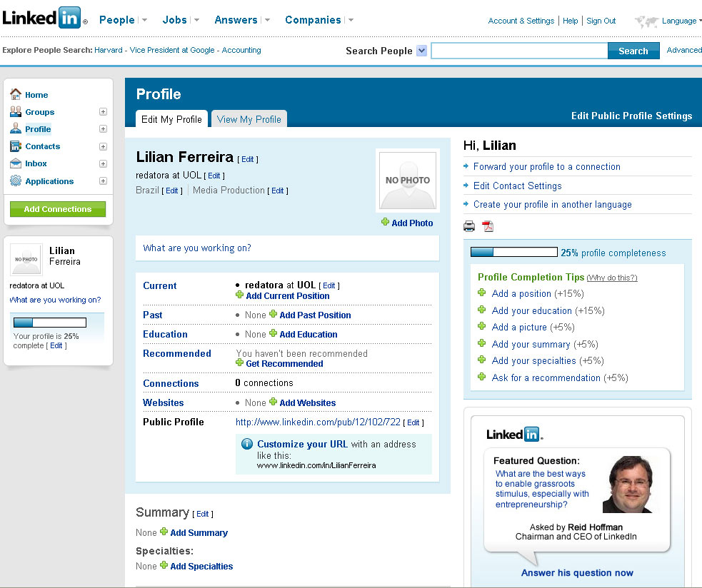The image size is (702, 588).
Task: Click the plus icon beside Add your specialties tip
Action: pos(482,360)
